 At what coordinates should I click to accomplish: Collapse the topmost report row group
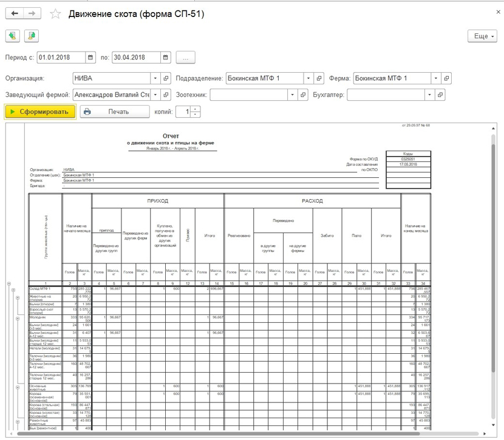click(x=9, y=283)
